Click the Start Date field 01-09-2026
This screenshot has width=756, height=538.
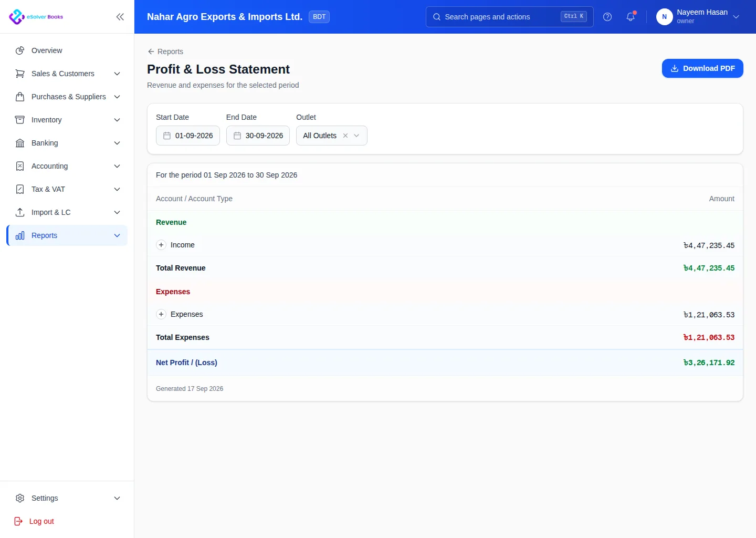point(188,136)
